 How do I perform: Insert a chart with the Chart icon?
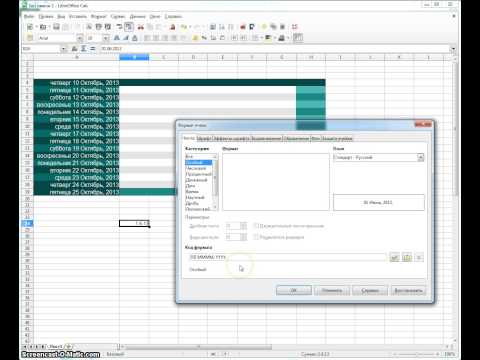[x=243, y=27]
